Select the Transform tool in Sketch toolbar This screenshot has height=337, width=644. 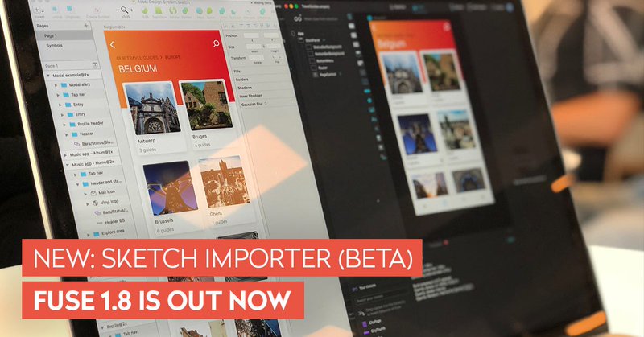tap(158, 11)
